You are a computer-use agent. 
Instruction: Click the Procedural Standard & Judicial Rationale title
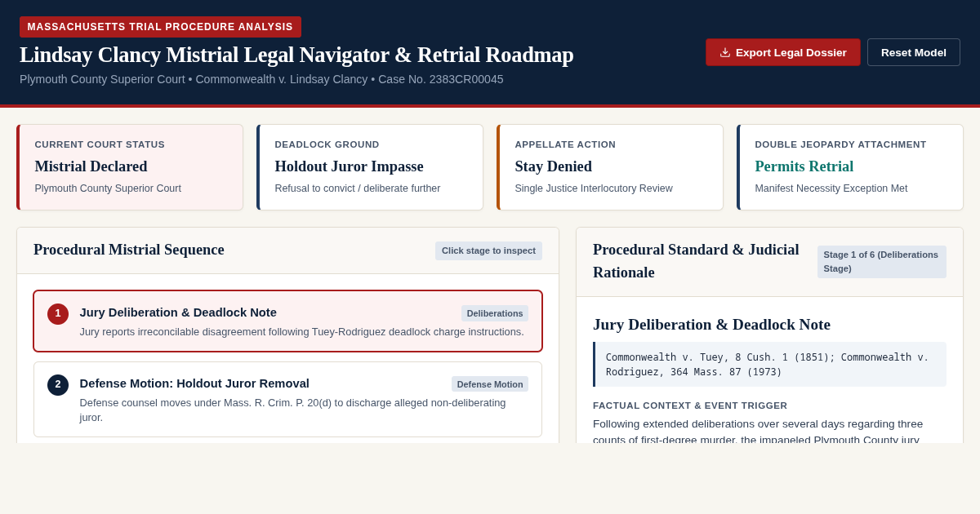pyautogui.click(x=697, y=261)
